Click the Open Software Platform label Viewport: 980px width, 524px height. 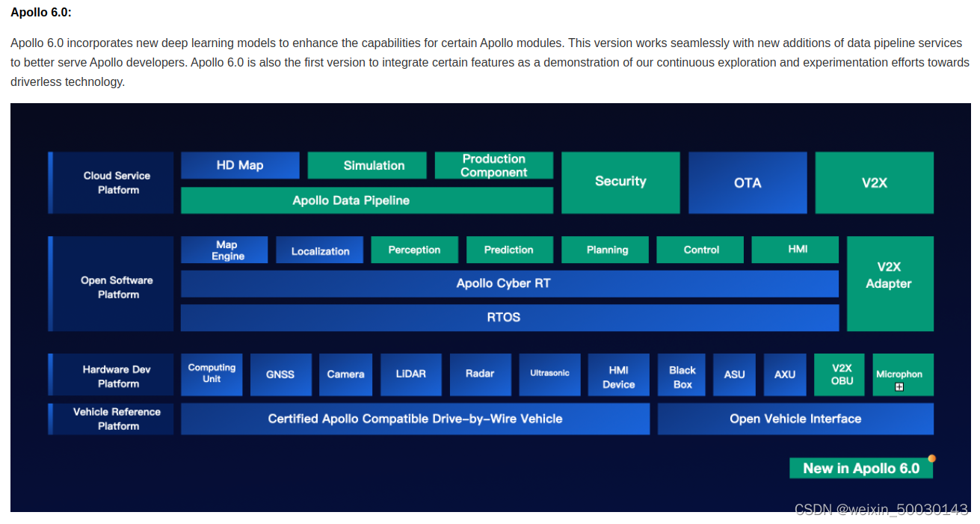pos(111,284)
